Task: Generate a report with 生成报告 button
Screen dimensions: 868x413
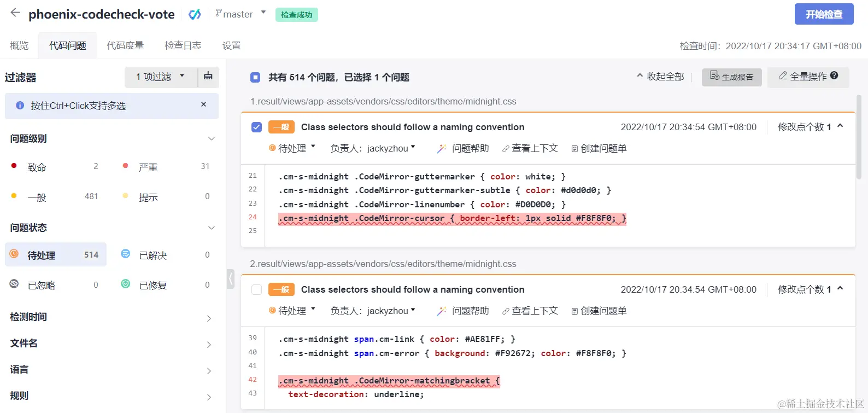Action: (731, 77)
